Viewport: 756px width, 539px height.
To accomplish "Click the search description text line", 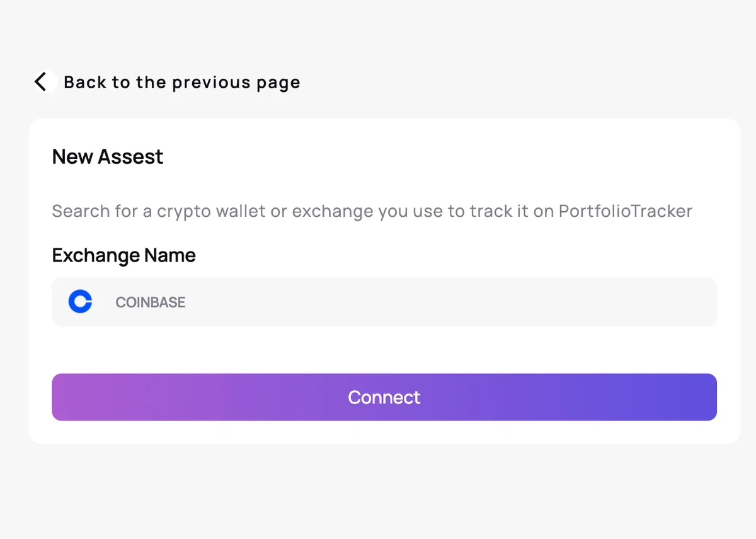I will 372,211.
